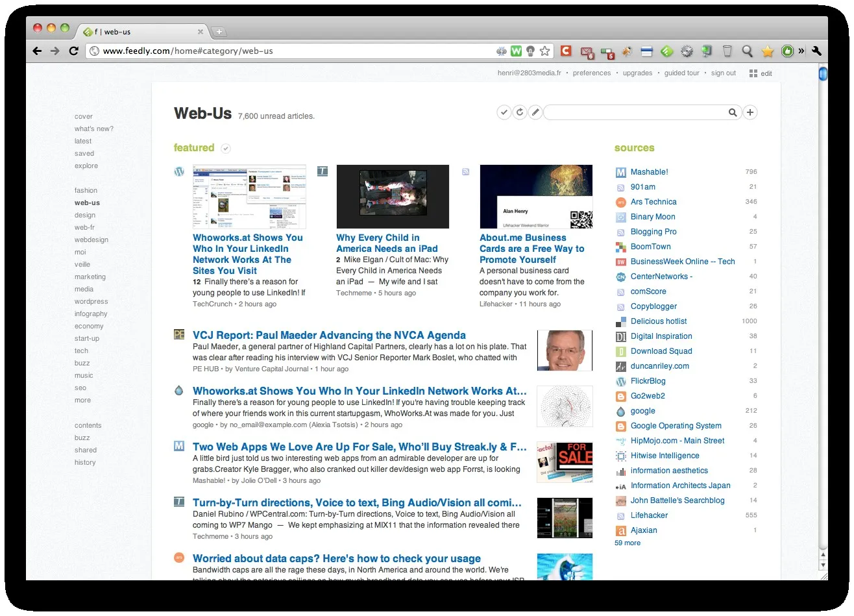Open the preferences link

592,73
